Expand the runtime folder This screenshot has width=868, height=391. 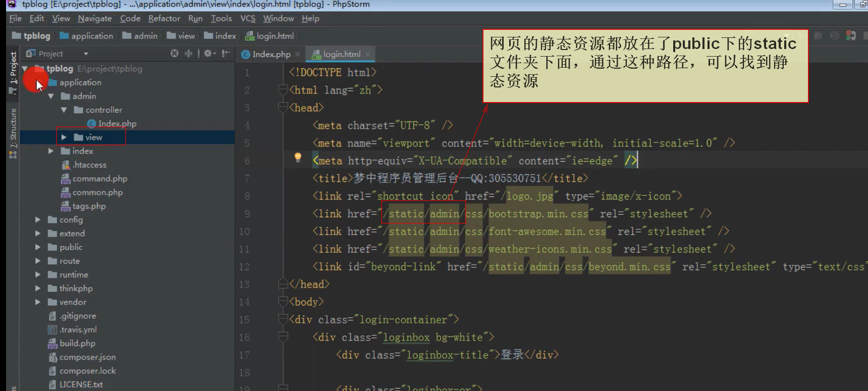click(x=37, y=274)
